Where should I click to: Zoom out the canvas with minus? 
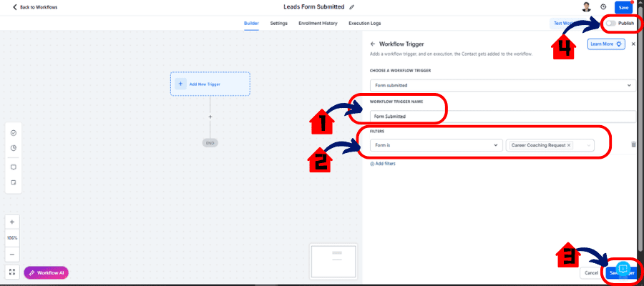12,255
